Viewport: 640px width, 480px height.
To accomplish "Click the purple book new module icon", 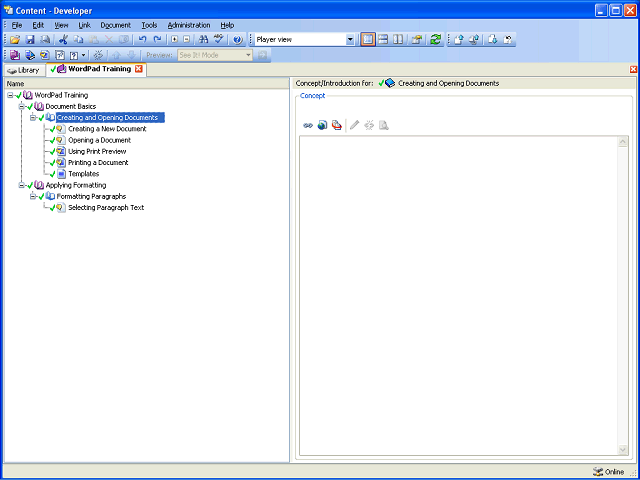I will pos(15,55).
